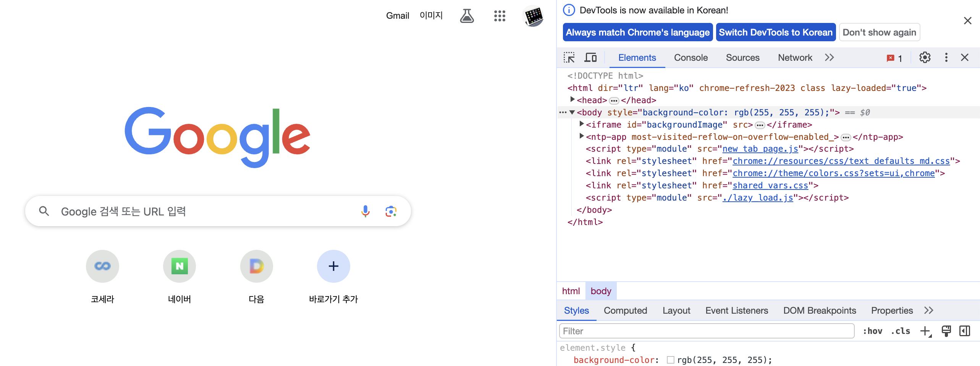980x366 pixels.
Task: Collapse the body element
Action: pyautogui.click(x=572, y=112)
